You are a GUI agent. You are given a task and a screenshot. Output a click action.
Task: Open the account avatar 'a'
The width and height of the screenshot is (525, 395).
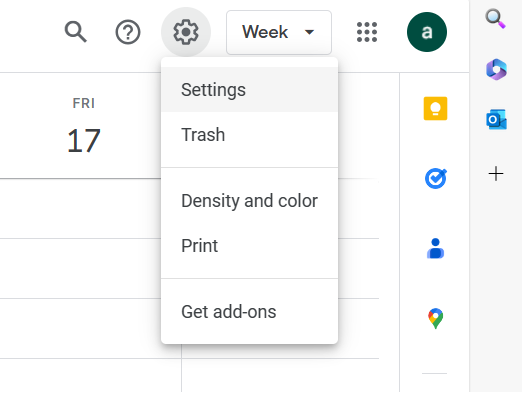tap(427, 32)
